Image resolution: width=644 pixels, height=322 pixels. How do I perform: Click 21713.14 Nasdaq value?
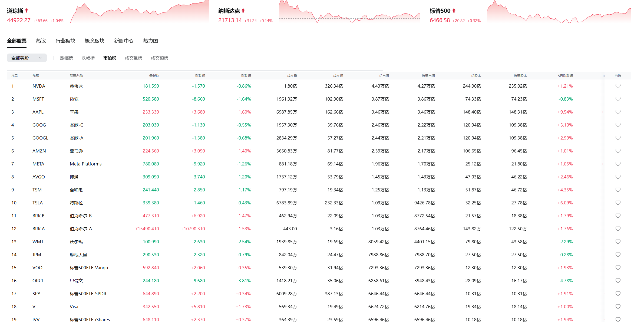[230, 20]
